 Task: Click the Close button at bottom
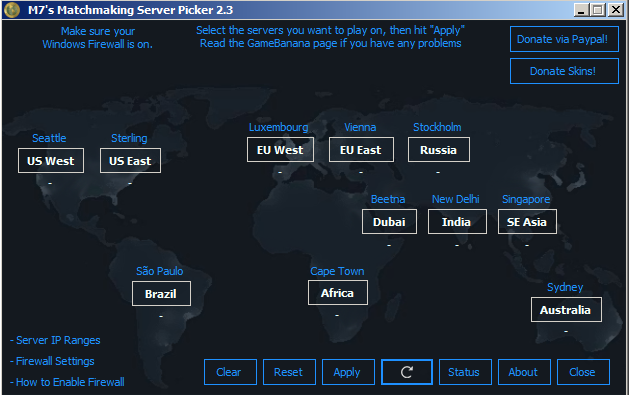click(x=583, y=372)
